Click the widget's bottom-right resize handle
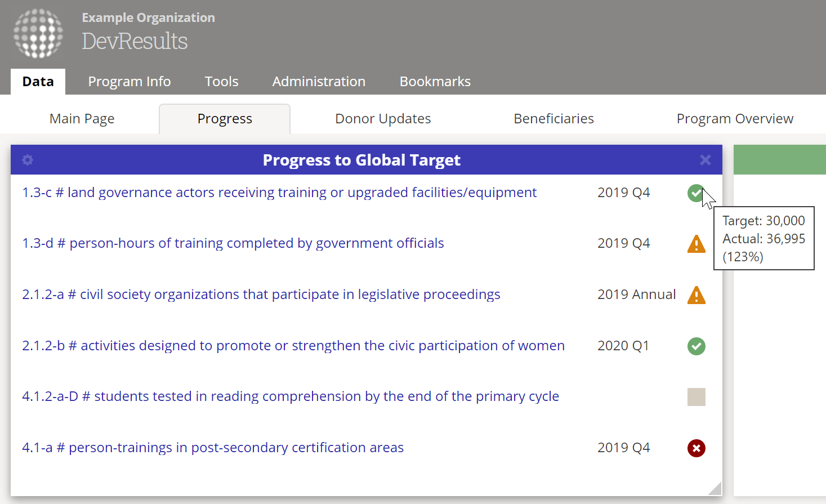Screen dimensions: 826x504 coord(715,489)
